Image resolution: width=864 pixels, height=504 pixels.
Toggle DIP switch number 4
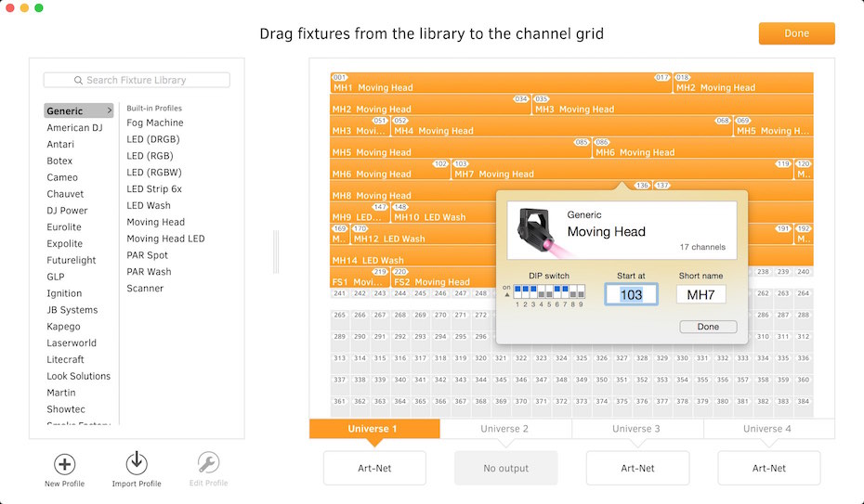(542, 292)
